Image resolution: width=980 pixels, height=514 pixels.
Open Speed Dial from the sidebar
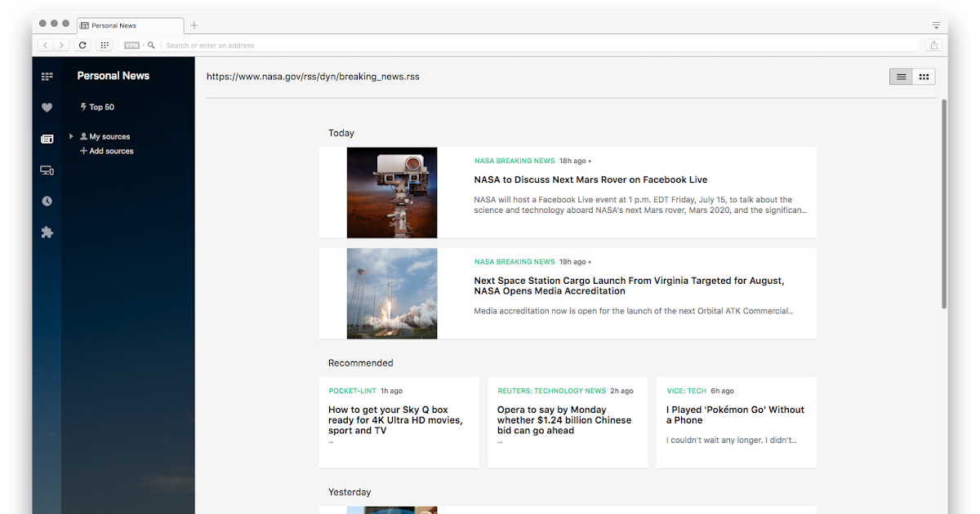pyautogui.click(x=47, y=77)
